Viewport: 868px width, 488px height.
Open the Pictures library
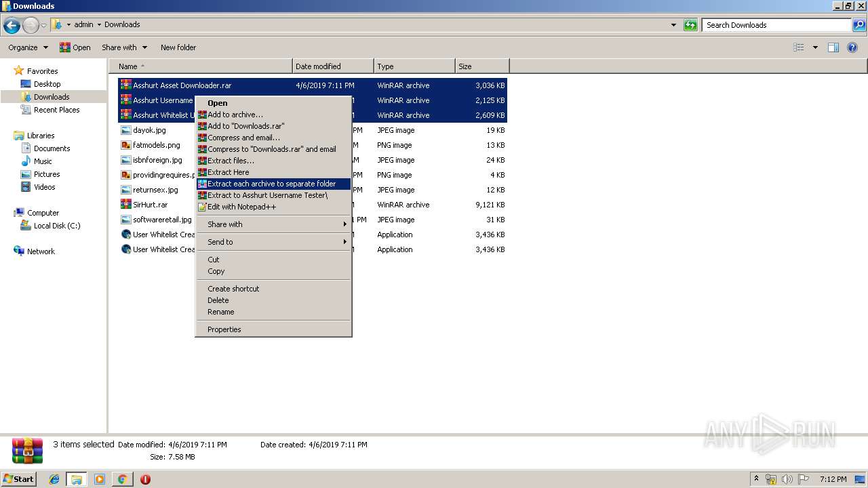pos(47,174)
